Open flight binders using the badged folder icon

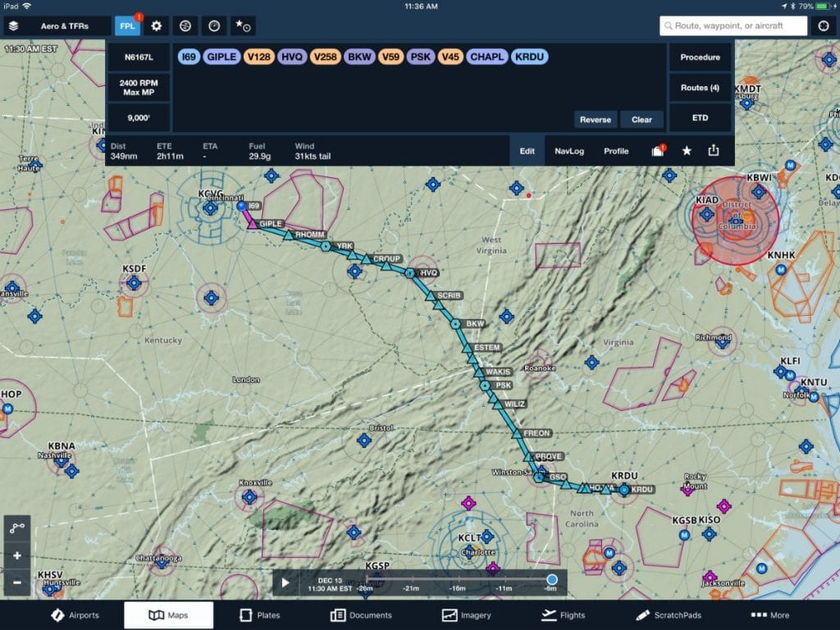click(659, 151)
